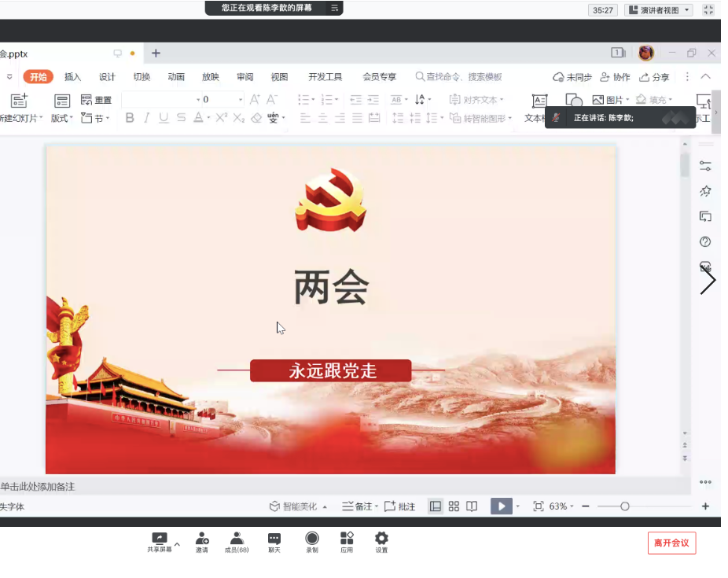Switch to 开始 ribbon tab

coord(38,76)
